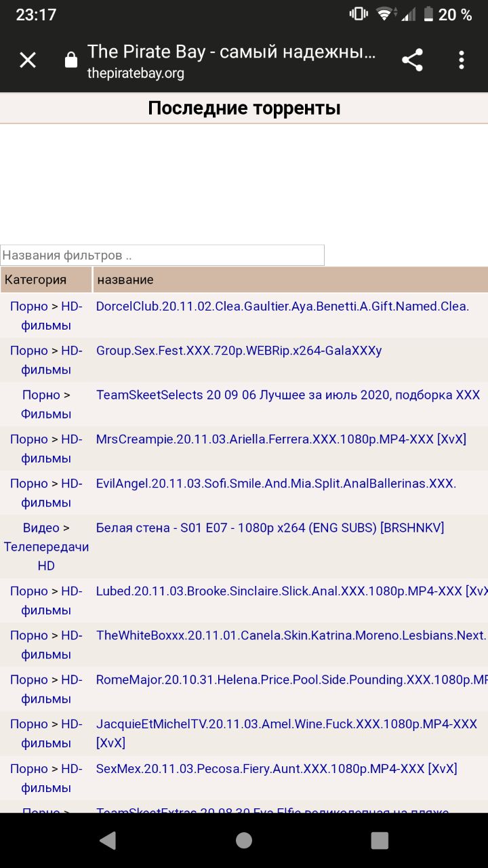The image size is (488, 868).
Task: Sort by the название column header
Action: pos(290,279)
